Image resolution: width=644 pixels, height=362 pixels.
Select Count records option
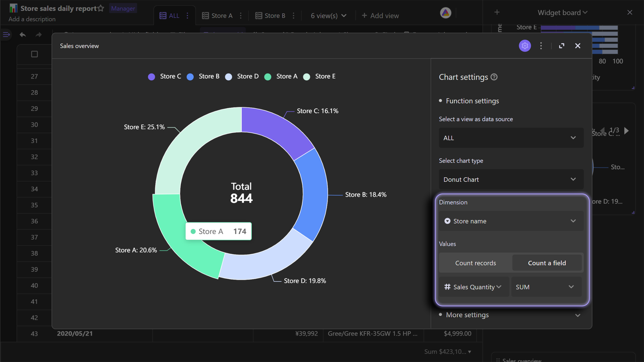tap(475, 263)
